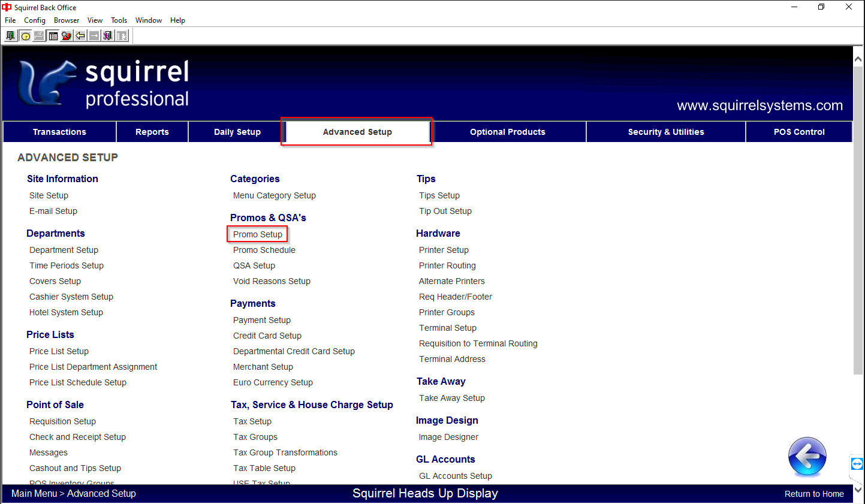Open Hotel System Setup
Image resolution: width=865 pixels, height=504 pixels.
click(66, 312)
